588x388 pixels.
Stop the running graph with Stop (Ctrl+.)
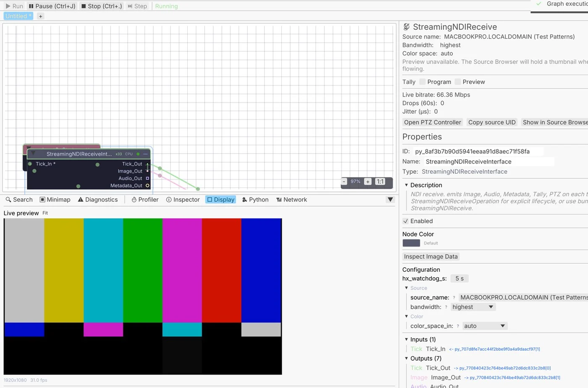102,6
